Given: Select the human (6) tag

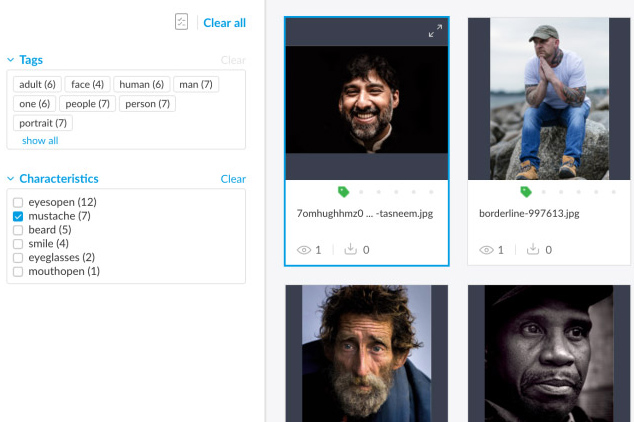Looking at the screenshot, I should point(142,84).
